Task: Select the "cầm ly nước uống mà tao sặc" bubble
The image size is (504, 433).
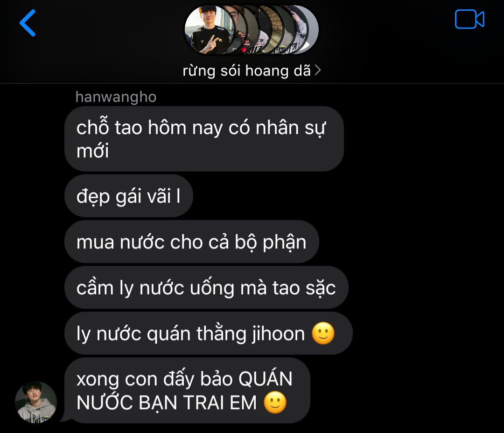Action: pyautogui.click(x=206, y=287)
